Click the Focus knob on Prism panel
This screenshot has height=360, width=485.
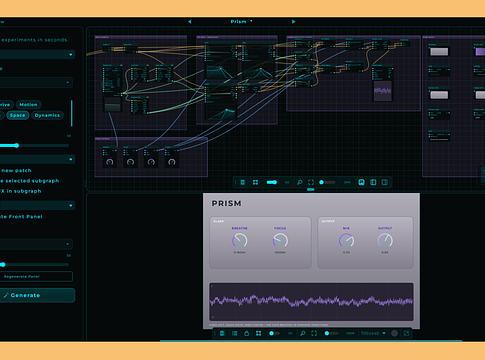280,240
